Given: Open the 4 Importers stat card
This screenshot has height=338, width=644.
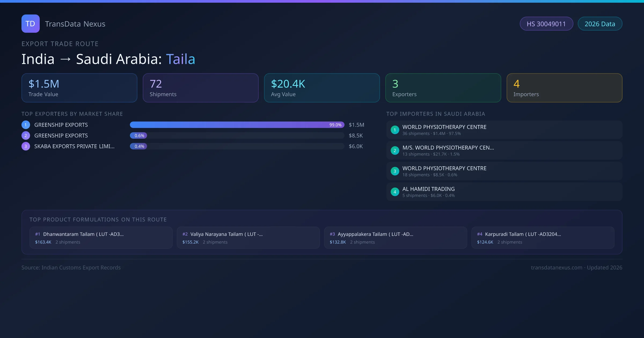Looking at the screenshot, I should click(564, 88).
